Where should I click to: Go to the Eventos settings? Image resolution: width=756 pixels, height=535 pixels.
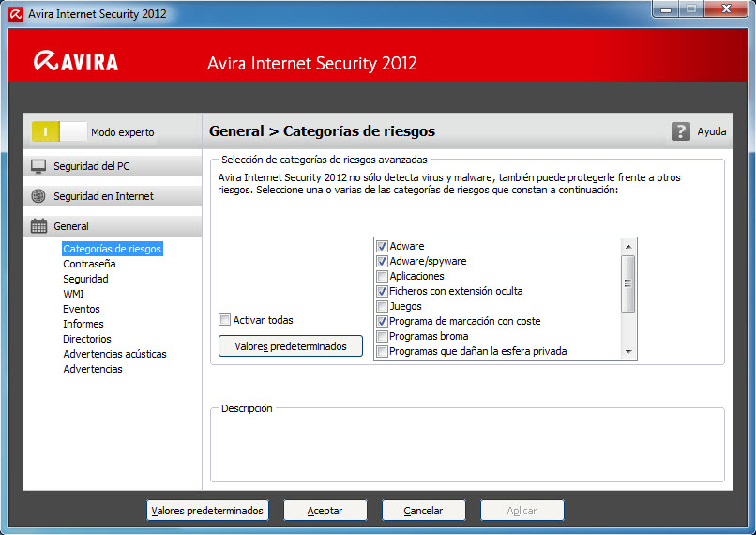tap(81, 309)
